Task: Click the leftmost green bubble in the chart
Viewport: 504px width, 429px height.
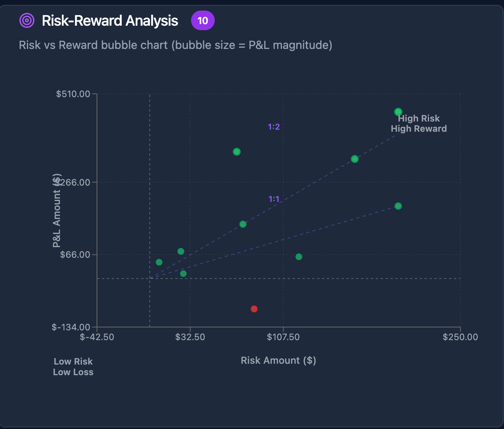Action: [x=159, y=262]
